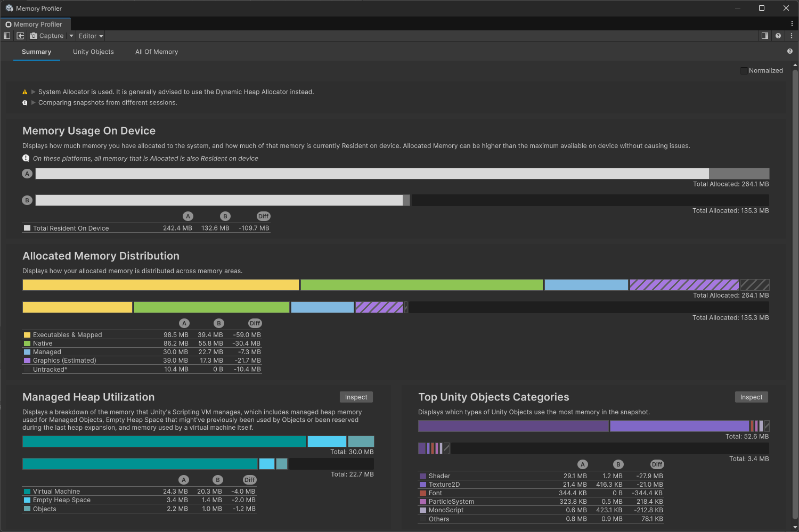Click the B column header in Unity Objects table
This screenshot has width=799, height=532.
click(x=618, y=464)
